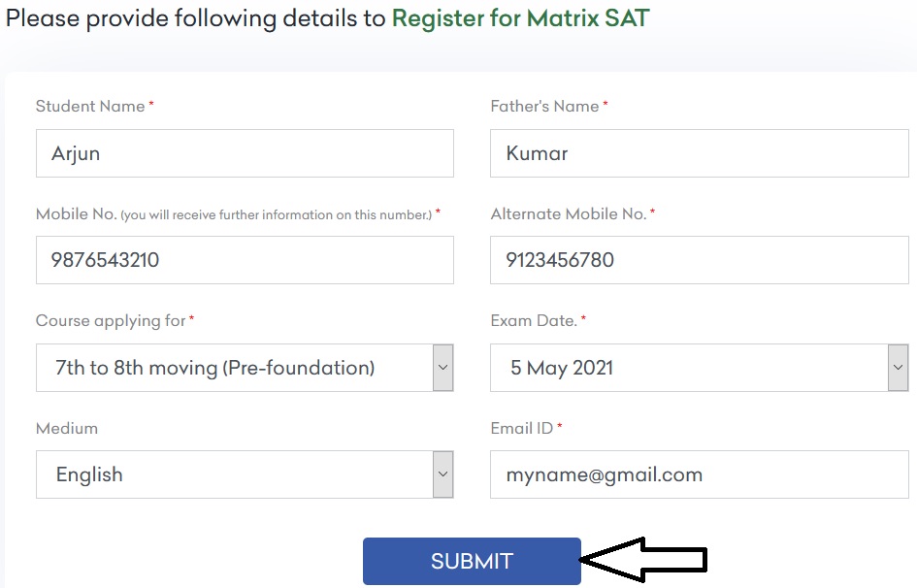Click the Student Name label
The height and width of the screenshot is (588, 917).
[x=90, y=107]
